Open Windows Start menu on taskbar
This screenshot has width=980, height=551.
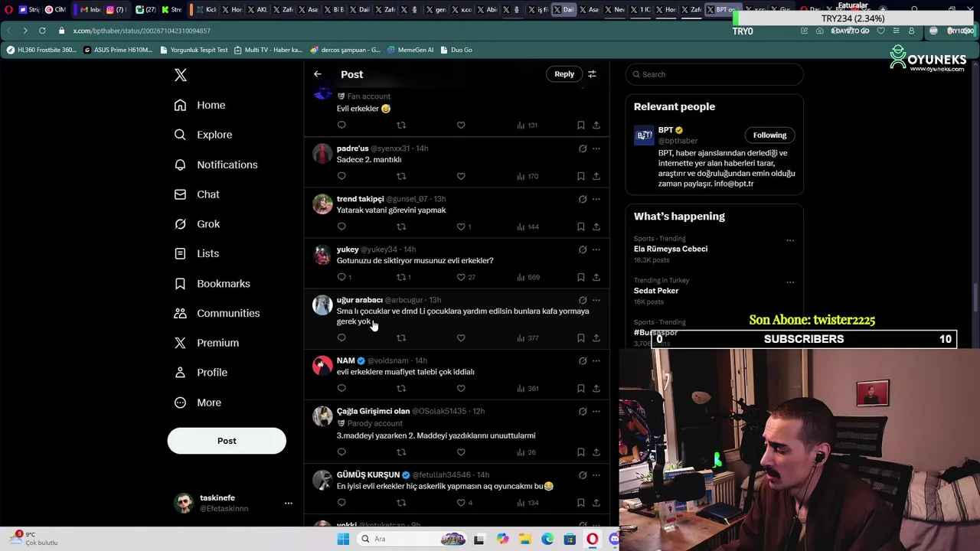(x=343, y=539)
